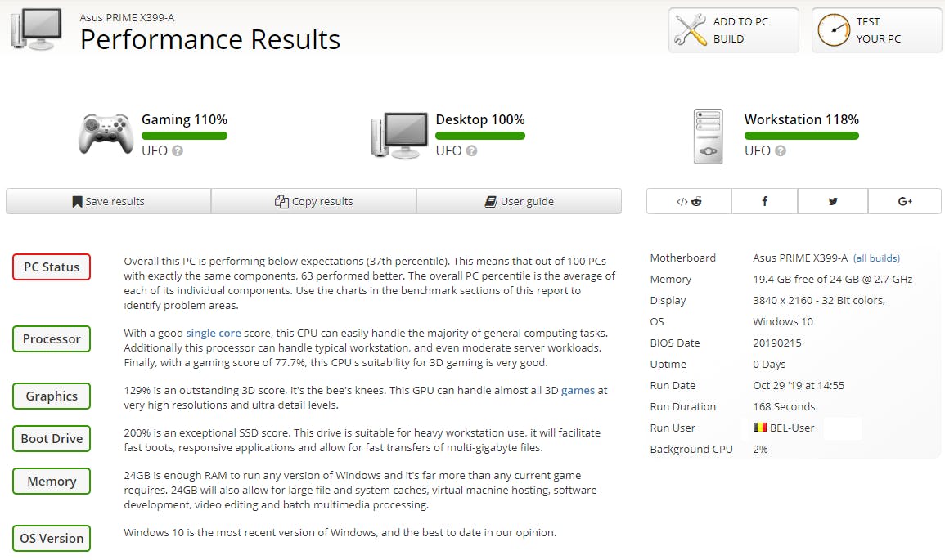Click the 'Motherboard' row label
The width and height of the screenshot is (945, 560).
(683, 258)
